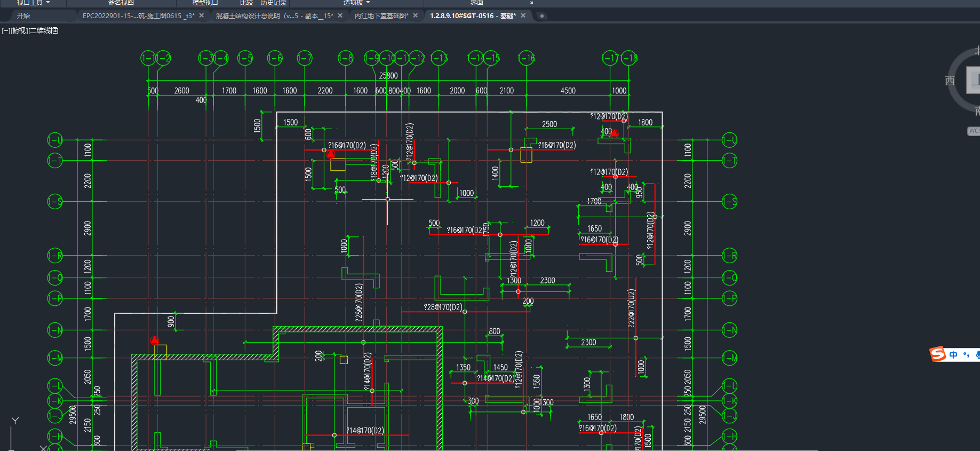This screenshot has width=980, height=451.
Task: Rotate view to 西 on the ViewCube
Action: [950, 81]
